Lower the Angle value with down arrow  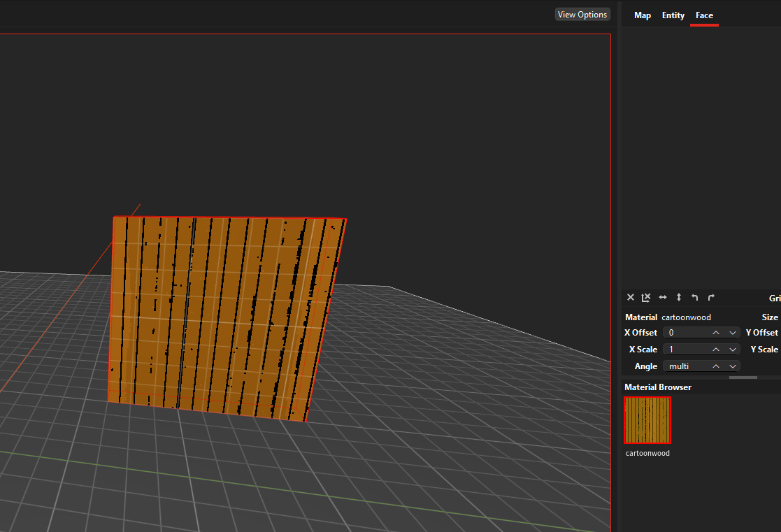pos(732,366)
